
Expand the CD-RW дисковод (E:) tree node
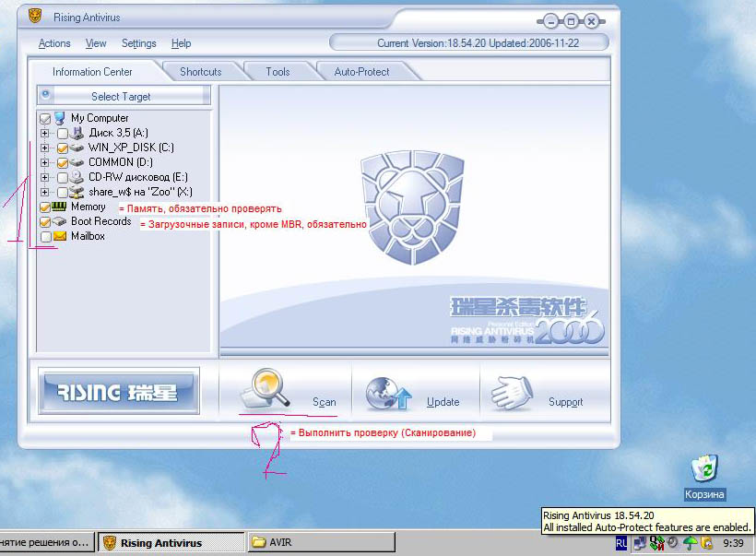click(45, 177)
